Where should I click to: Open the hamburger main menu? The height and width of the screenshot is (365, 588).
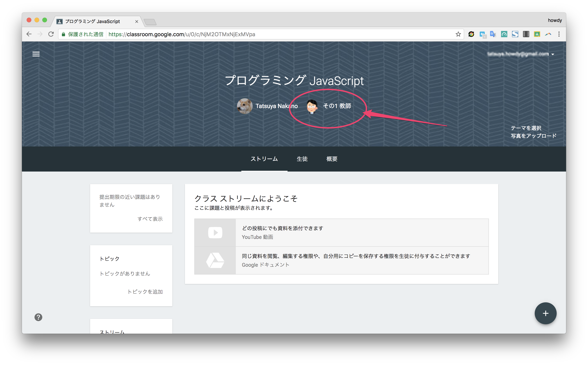pos(36,54)
